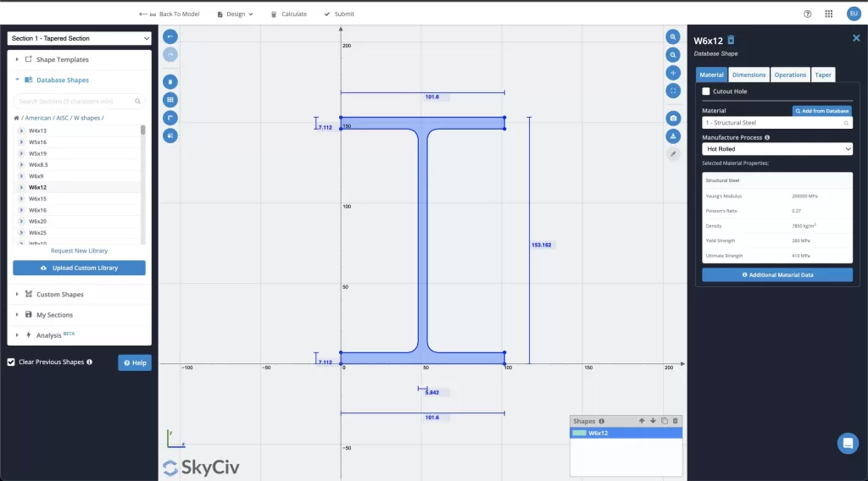Viewport: 868px width, 481px height.
Task: Click the shapes list scrollbar
Action: click(142, 130)
